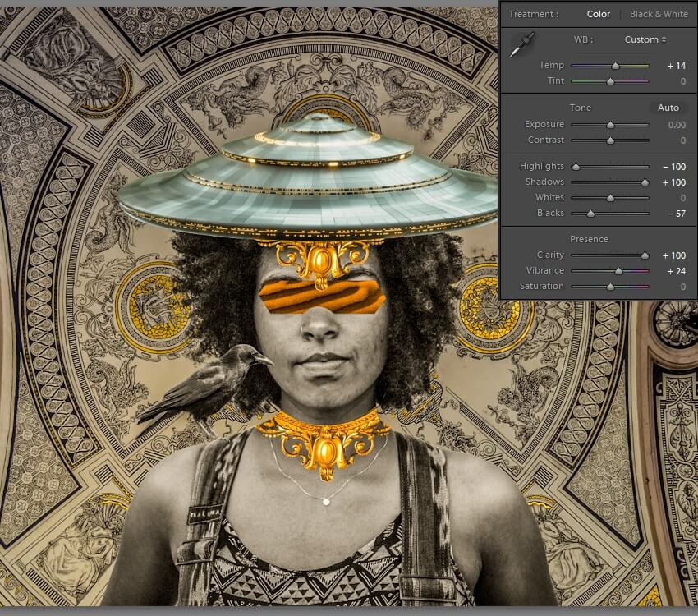
Task: Click the Tint slider handle
Action: 610,81
